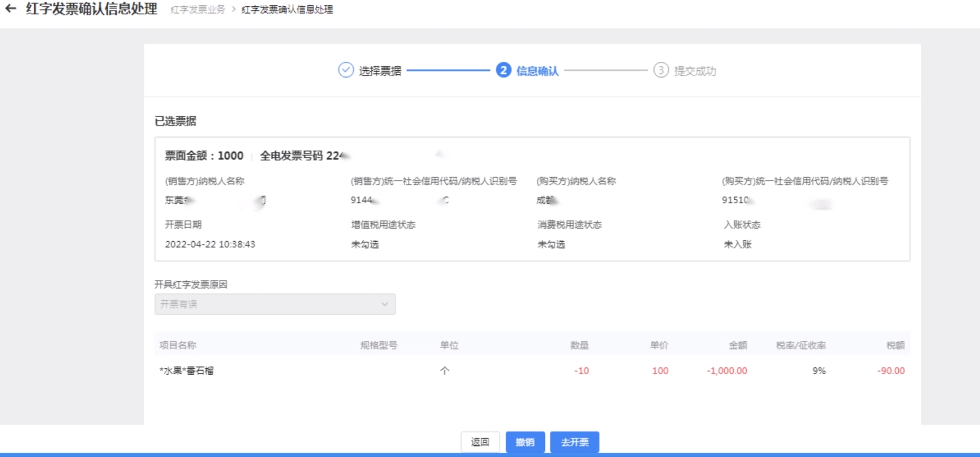This screenshot has width=980, height=457.
Task: Select the 提交成功 step label
Action: (x=695, y=71)
